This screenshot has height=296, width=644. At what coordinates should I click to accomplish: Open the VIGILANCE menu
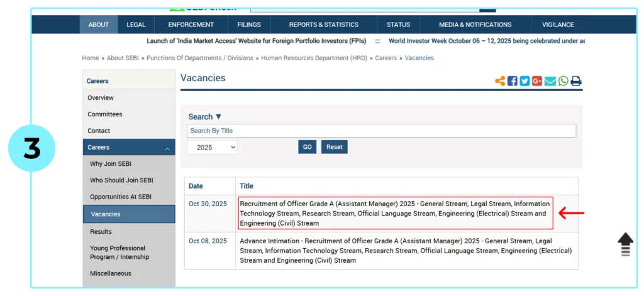click(x=558, y=25)
